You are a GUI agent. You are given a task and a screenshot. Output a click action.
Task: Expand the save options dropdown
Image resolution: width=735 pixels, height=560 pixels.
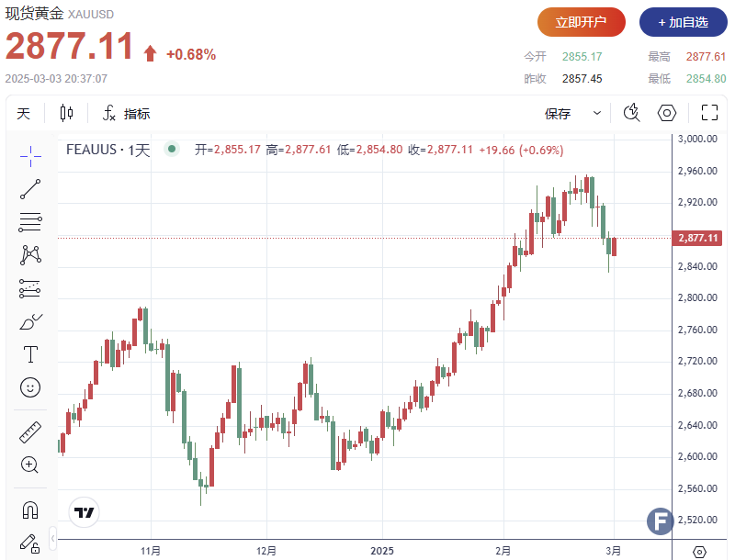pyautogui.click(x=595, y=113)
